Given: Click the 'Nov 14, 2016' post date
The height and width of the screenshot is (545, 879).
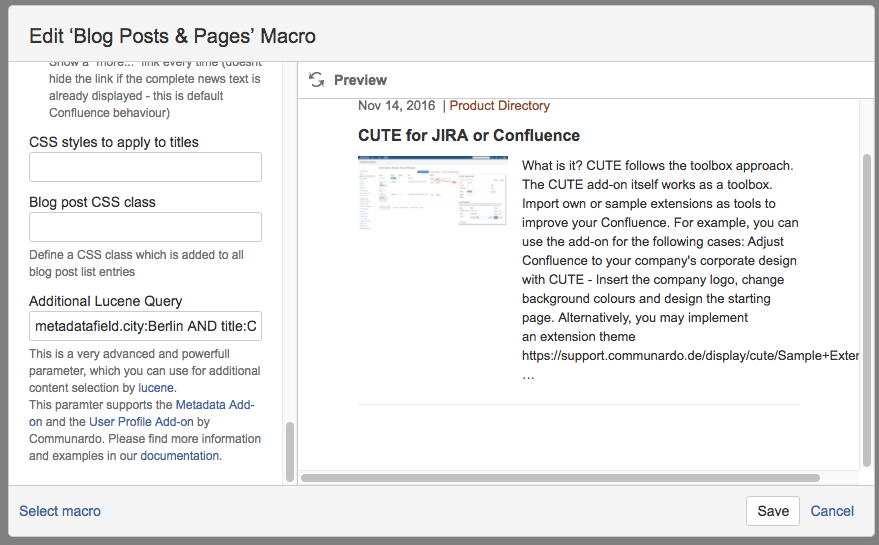Looking at the screenshot, I should click(396, 106).
